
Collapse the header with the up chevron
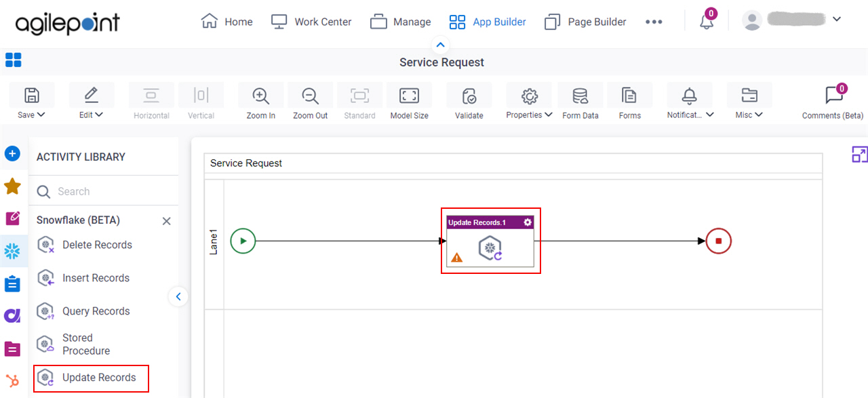coord(441,45)
